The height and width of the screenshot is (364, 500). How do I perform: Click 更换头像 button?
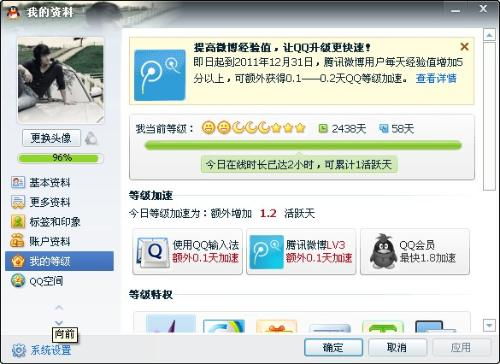(51, 138)
